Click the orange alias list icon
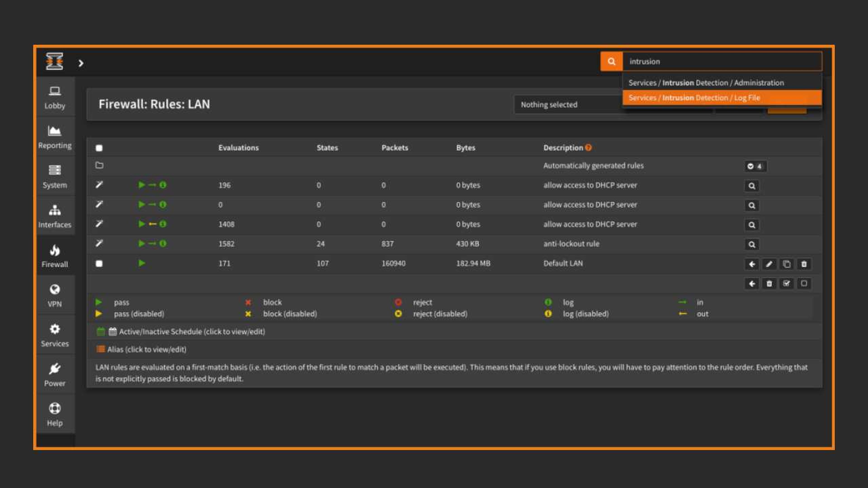Viewport: 868px width, 488px height. coord(100,349)
